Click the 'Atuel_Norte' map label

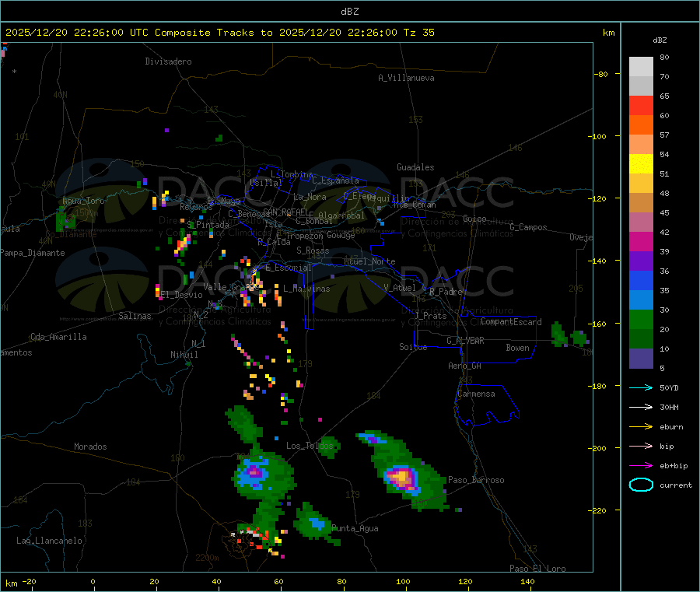pyautogui.click(x=369, y=261)
